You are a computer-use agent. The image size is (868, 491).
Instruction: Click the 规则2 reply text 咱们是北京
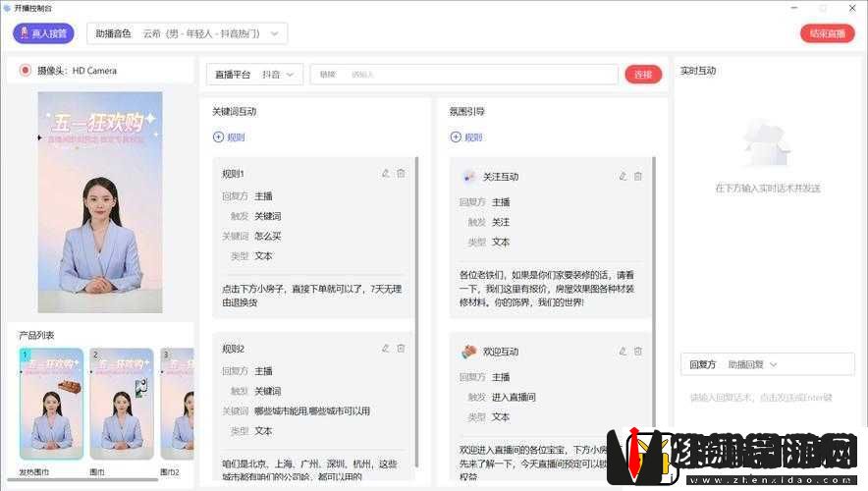[309, 470]
